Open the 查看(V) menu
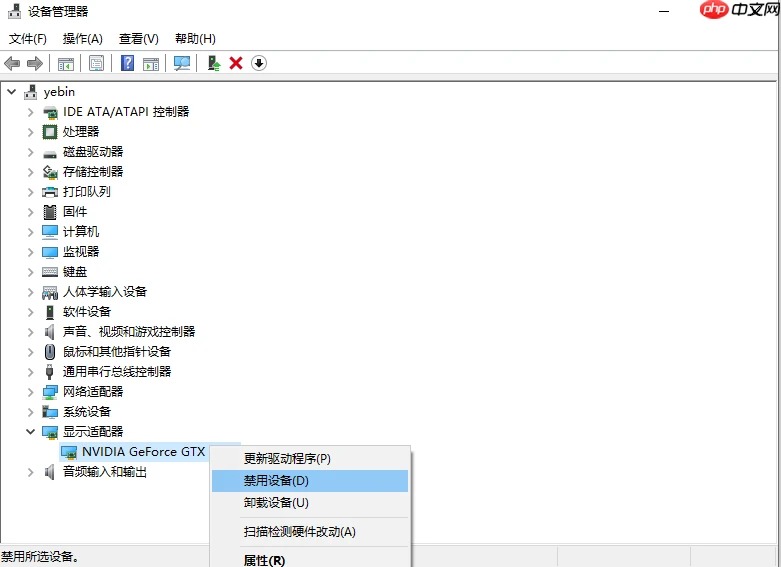This screenshot has width=781, height=567. (x=139, y=39)
